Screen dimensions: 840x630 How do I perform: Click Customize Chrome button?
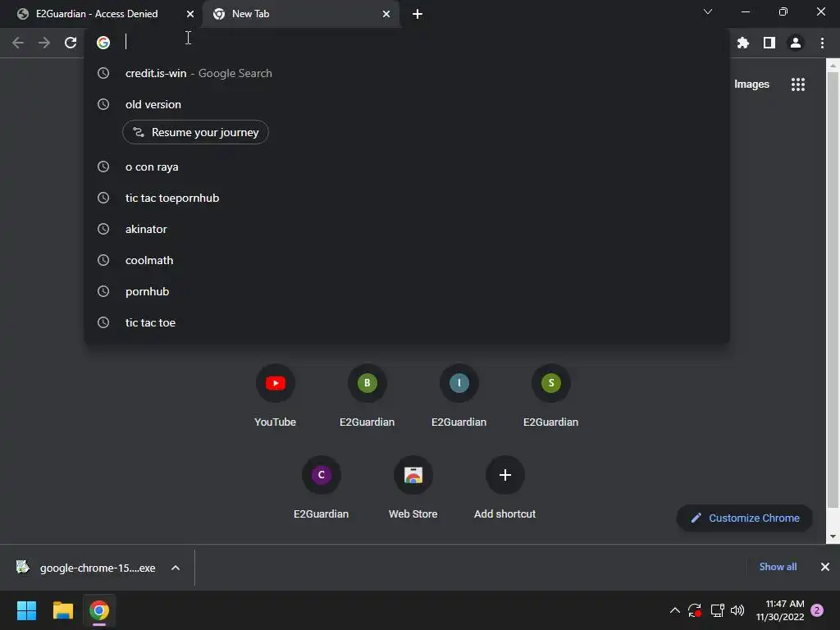[745, 518]
